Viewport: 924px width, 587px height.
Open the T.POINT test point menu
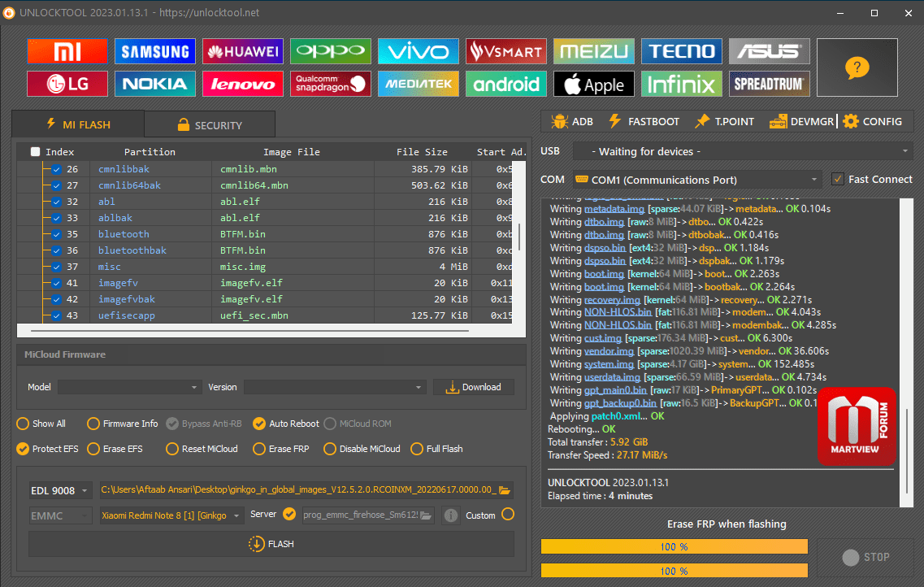tap(724, 121)
